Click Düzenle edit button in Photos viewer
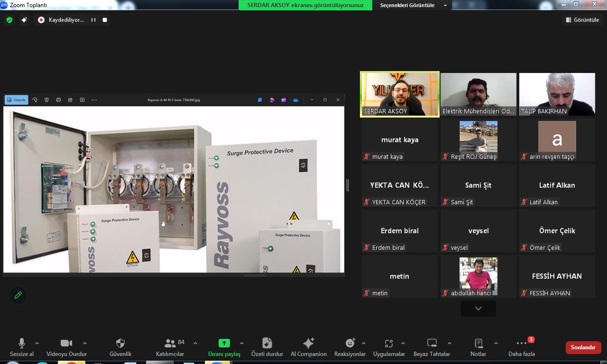The height and width of the screenshot is (364, 607). (x=17, y=100)
